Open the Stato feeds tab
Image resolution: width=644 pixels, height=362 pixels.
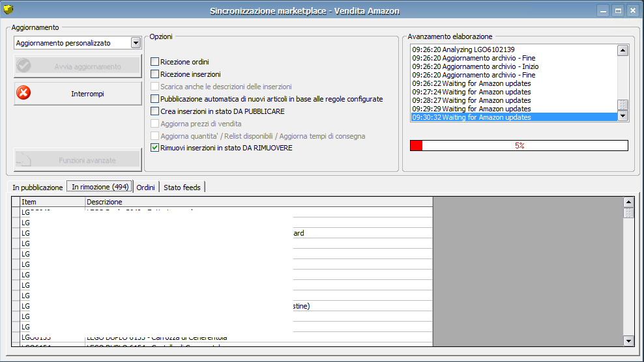point(182,188)
